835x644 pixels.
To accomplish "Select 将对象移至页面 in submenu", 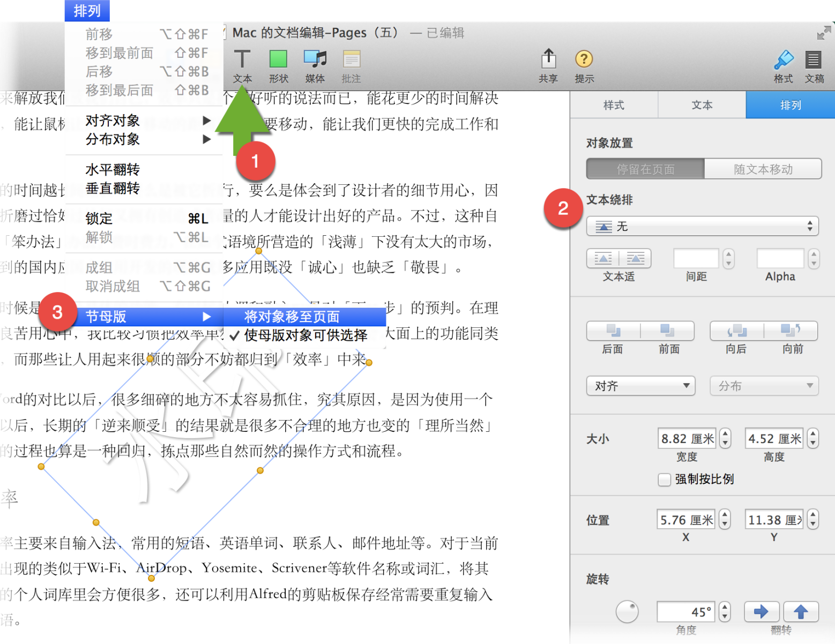I will coord(304,317).
